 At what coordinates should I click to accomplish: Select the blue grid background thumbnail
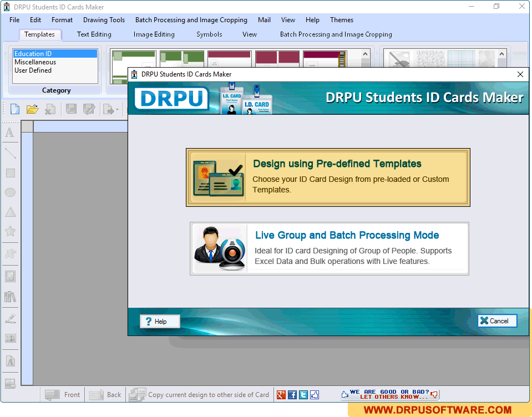click(461, 59)
